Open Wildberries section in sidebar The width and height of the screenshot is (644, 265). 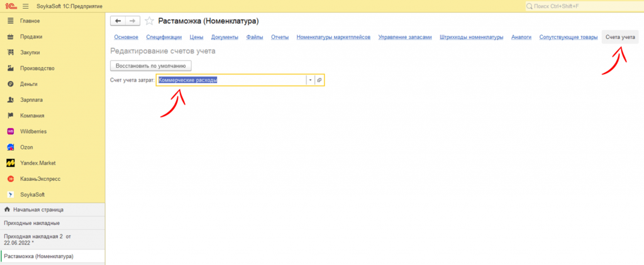click(x=33, y=131)
